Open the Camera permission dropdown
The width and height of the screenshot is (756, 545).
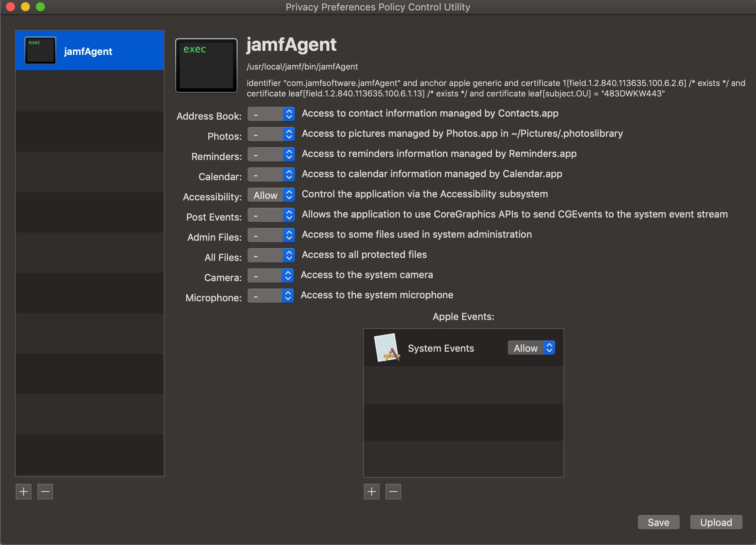(x=270, y=276)
